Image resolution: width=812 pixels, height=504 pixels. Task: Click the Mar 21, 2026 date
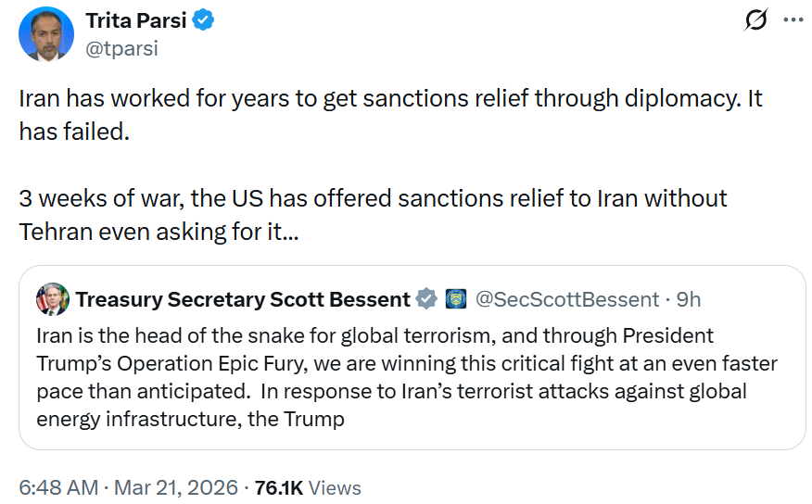pos(176,487)
